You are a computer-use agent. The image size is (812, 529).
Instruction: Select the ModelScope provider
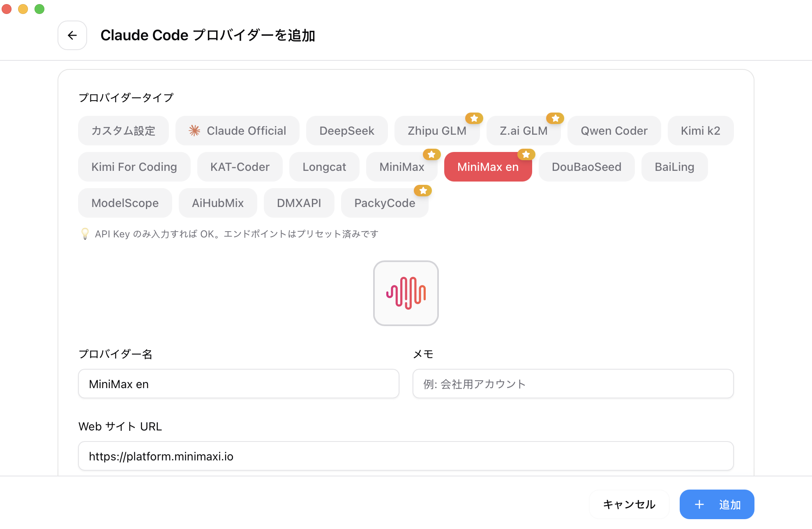[125, 203]
